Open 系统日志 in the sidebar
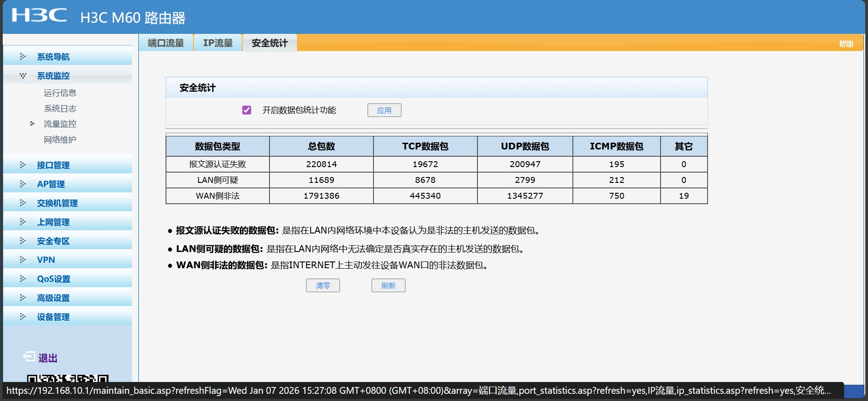 click(x=60, y=108)
